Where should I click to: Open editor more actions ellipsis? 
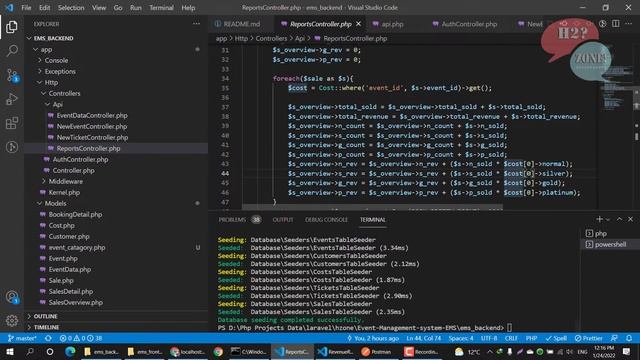click(629, 24)
